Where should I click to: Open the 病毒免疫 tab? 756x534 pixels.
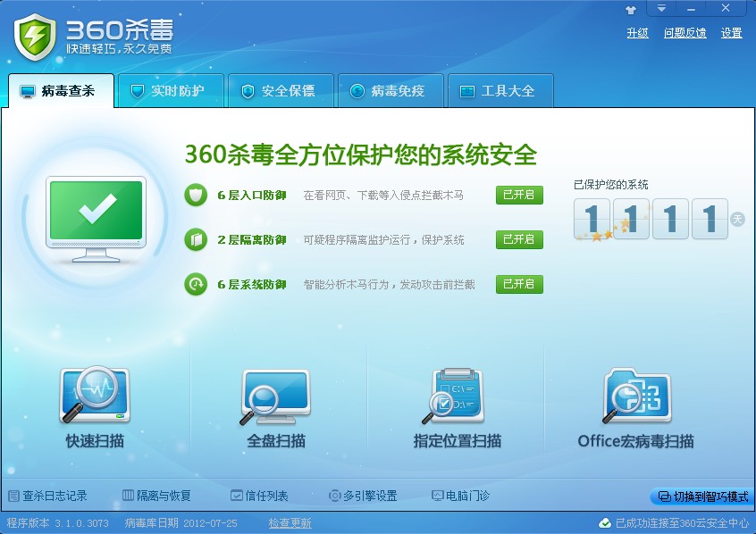tap(391, 90)
